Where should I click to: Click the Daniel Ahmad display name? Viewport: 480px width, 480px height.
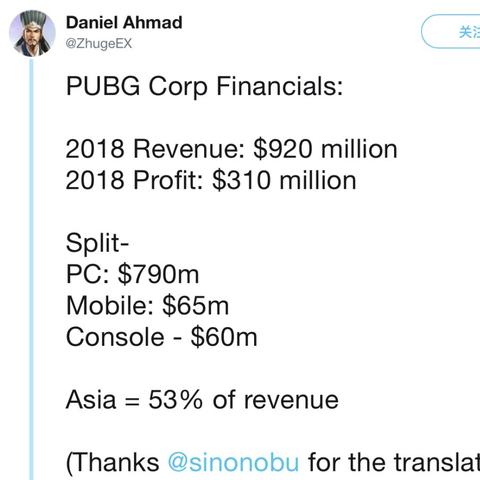124,23
